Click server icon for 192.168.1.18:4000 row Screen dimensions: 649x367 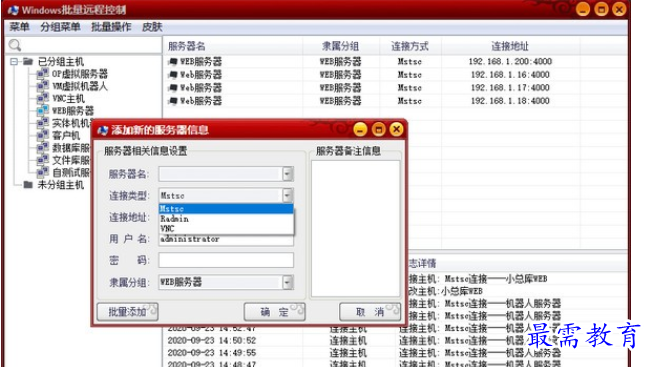point(173,101)
